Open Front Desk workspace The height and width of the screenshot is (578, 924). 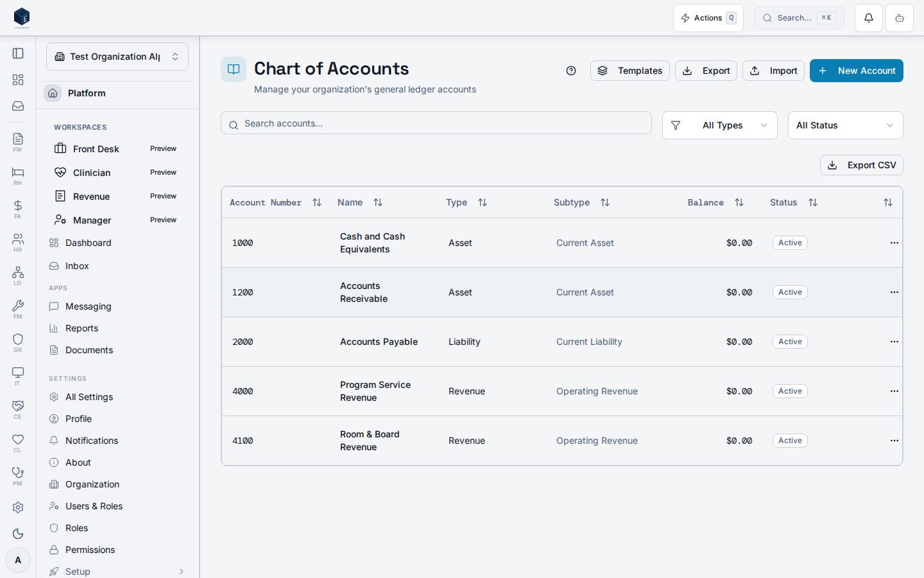coord(116,149)
